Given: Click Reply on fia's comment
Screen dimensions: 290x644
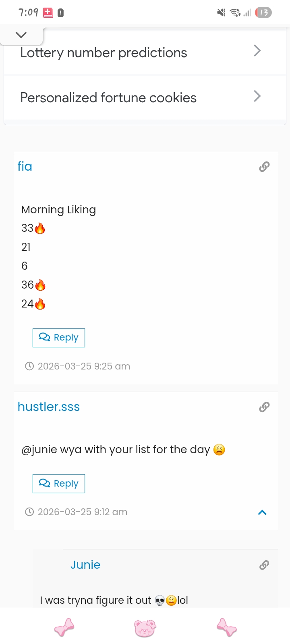Looking at the screenshot, I should [x=58, y=338].
